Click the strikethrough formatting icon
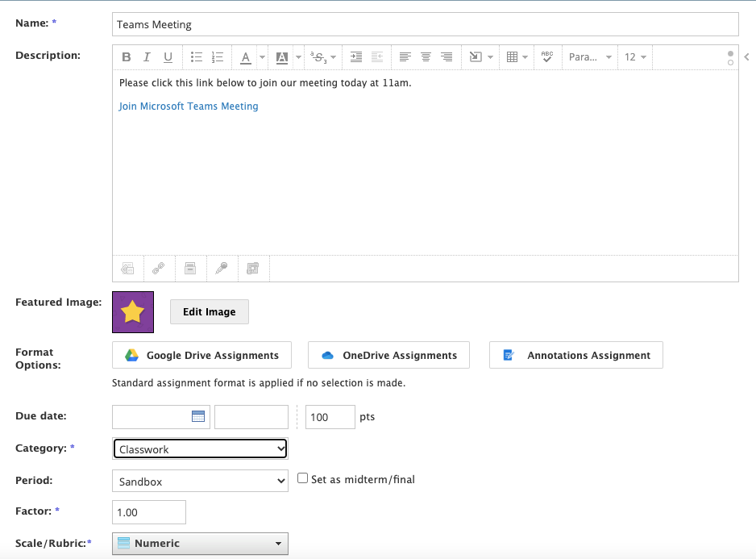 click(x=318, y=57)
